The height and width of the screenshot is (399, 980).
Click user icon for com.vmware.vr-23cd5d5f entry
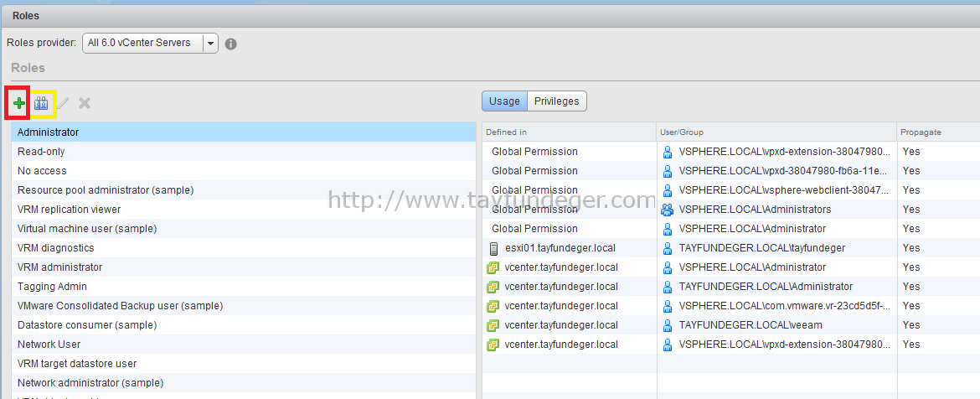(x=668, y=306)
